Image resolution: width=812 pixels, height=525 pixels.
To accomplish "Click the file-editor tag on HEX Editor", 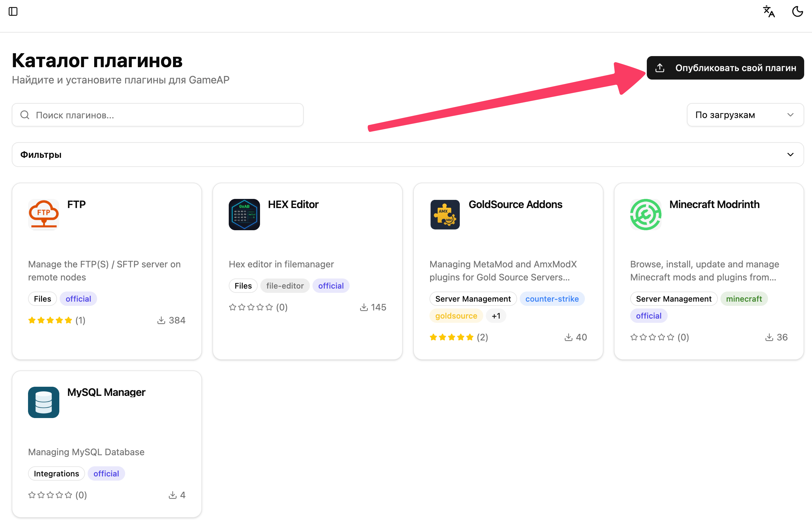I will pyautogui.click(x=285, y=286).
